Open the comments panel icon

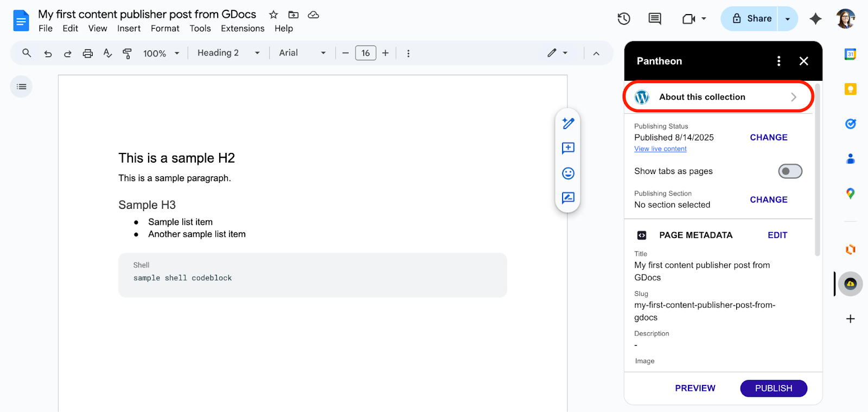click(x=655, y=19)
